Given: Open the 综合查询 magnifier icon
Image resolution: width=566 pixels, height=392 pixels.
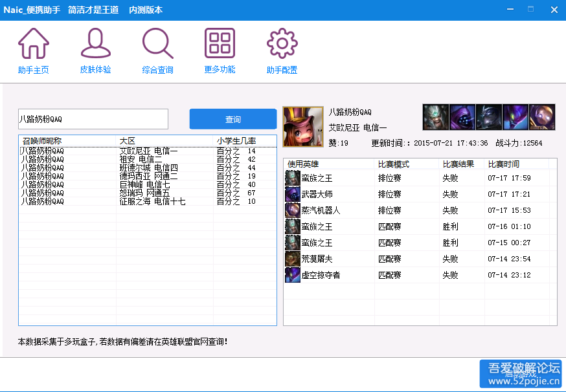Looking at the screenshot, I should 158,43.
